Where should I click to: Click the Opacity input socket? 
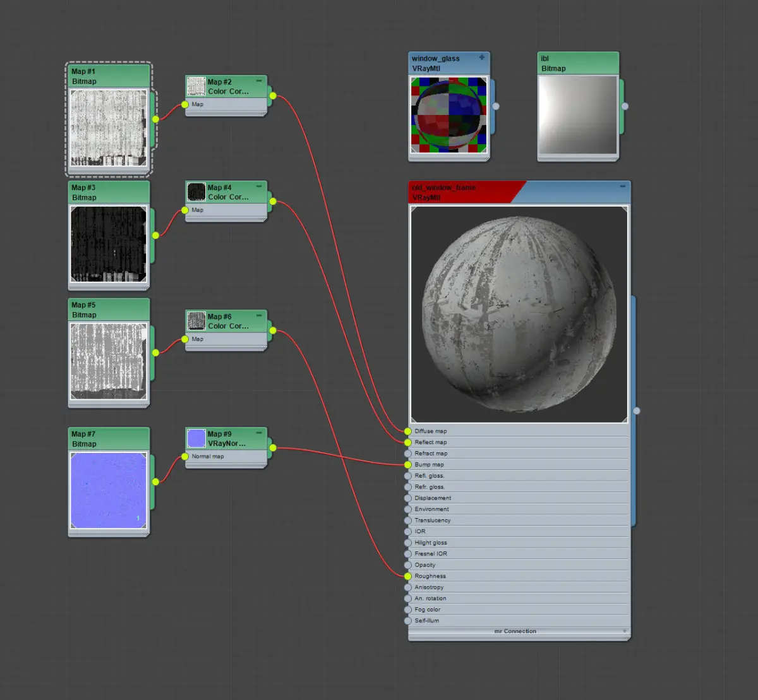(408, 565)
